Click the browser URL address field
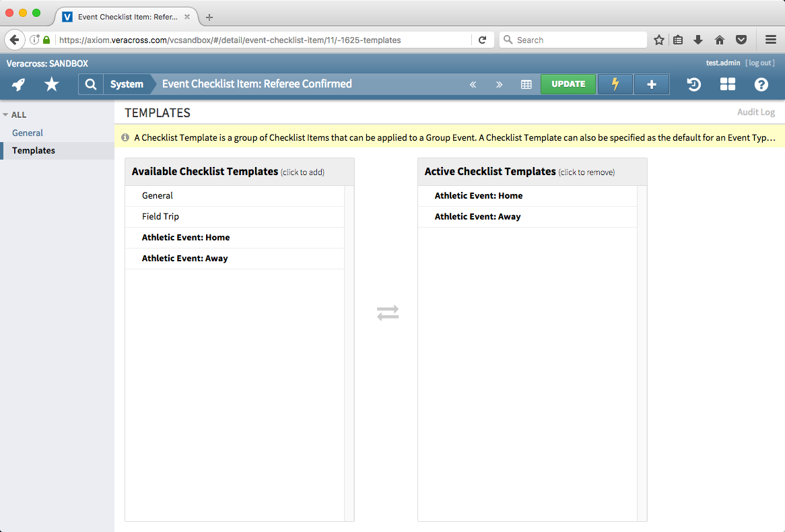Screen dimensions: 785x532 pos(264,40)
